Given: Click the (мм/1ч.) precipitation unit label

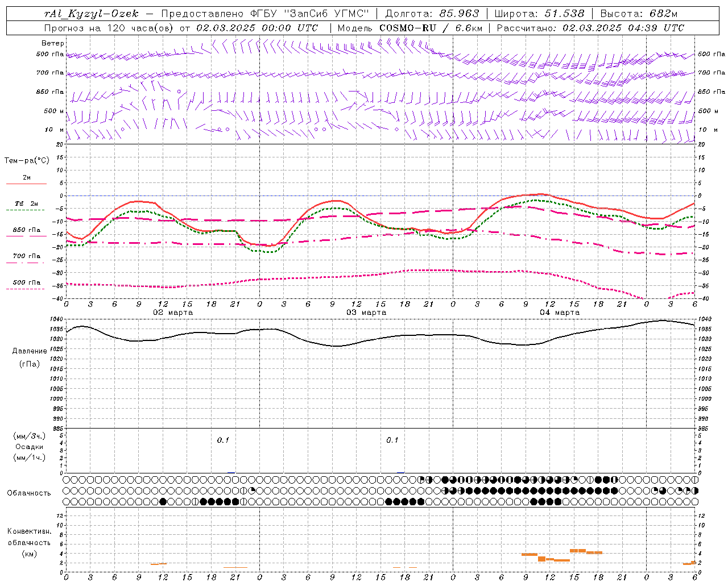Looking at the screenshot, I should click(30, 458).
